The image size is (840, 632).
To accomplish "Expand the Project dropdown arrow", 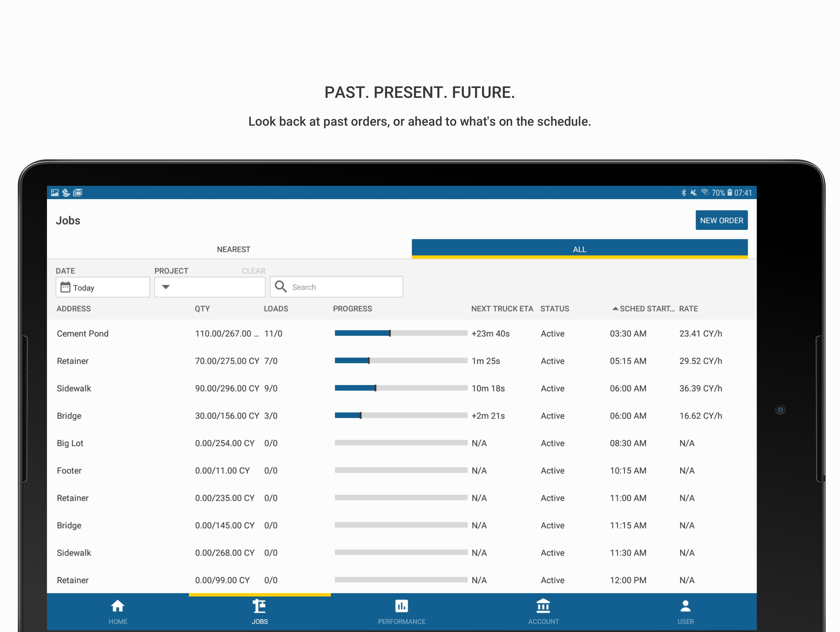I will tap(166, 287).
